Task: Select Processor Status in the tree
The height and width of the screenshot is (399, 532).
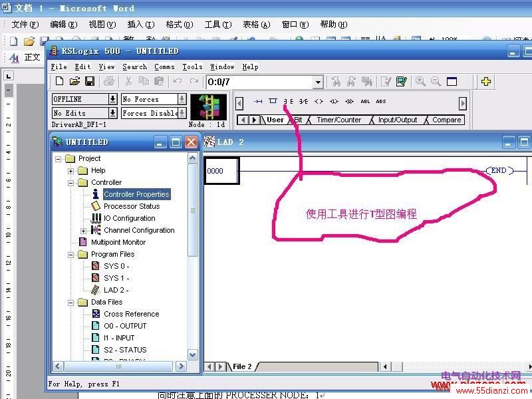Action: point(132,206)
